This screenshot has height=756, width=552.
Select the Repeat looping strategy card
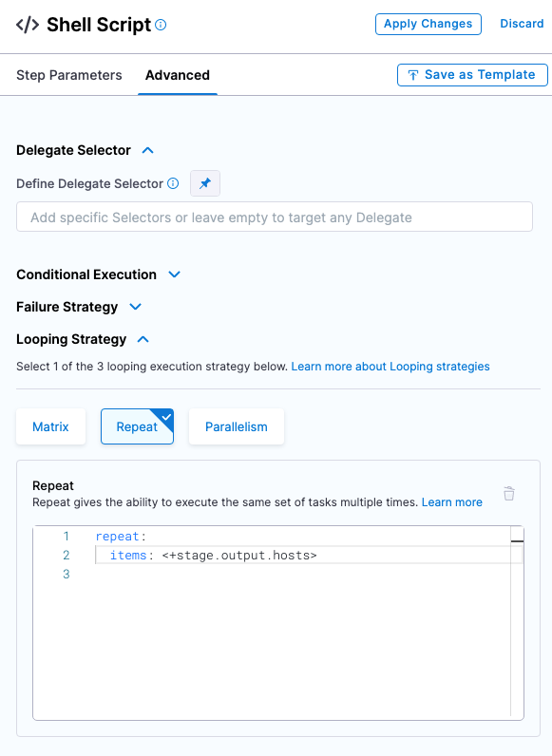coord(137,426)
